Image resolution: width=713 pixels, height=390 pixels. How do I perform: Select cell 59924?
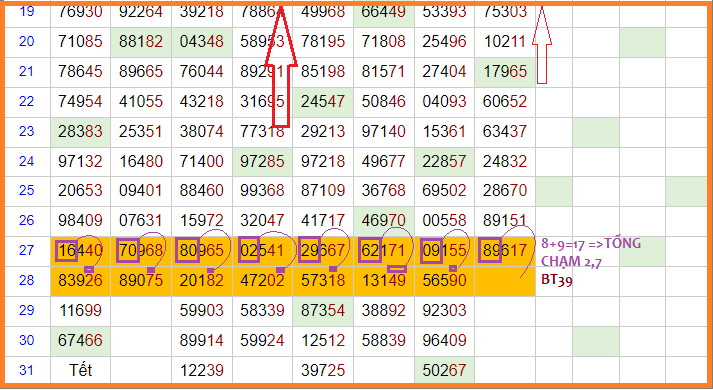point(262,341)
